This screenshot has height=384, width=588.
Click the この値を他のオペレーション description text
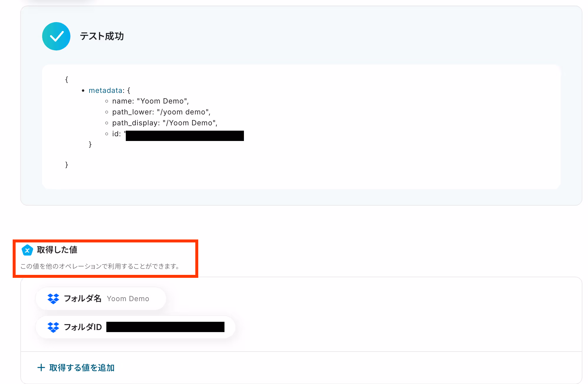(x=100, y=266)
